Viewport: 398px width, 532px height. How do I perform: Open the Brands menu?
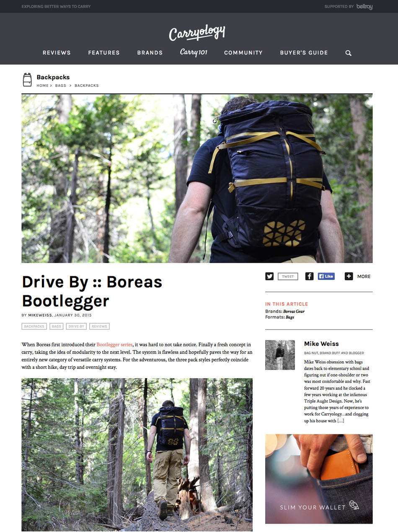click(150, 53)
